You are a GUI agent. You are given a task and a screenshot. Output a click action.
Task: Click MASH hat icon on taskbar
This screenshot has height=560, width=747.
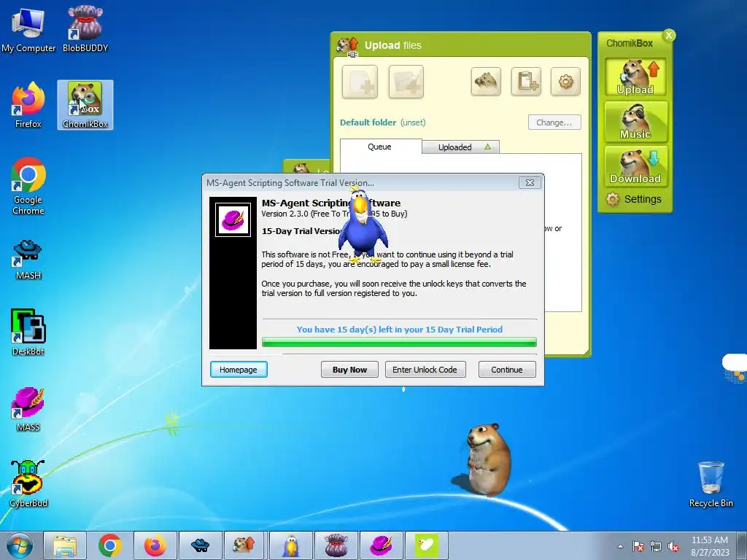(x=200, y=545)
